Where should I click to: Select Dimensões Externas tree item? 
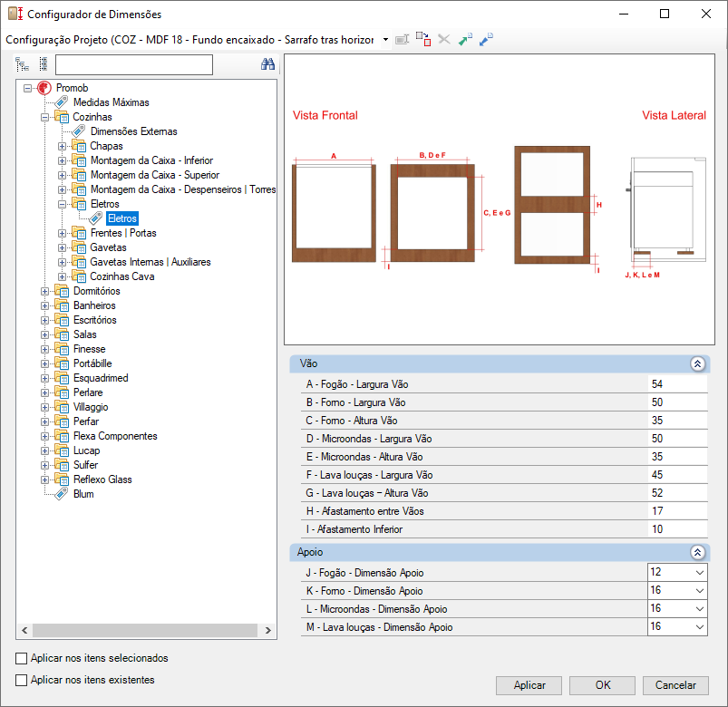coord(133,131)
